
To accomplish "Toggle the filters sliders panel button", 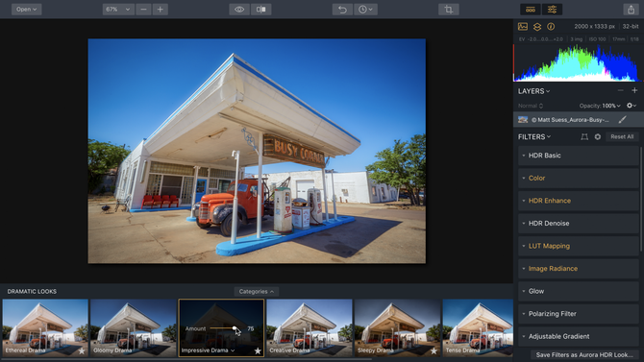I will coord(552,10).
